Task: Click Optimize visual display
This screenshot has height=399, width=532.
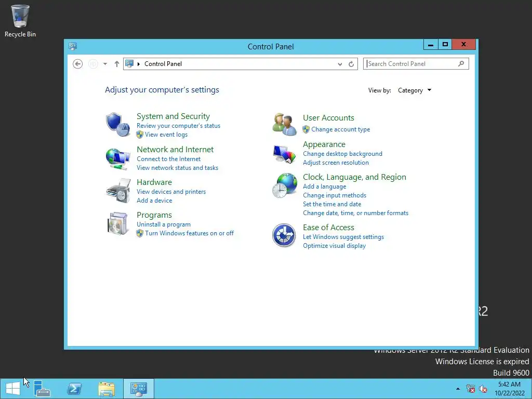Action: click(334, 246)
